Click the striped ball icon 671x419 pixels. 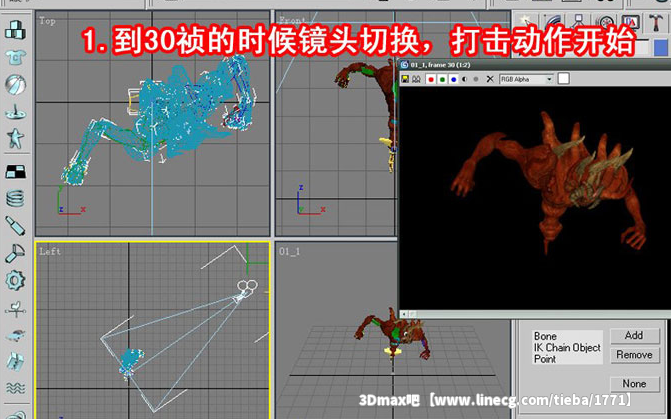(x=15, y=85)
